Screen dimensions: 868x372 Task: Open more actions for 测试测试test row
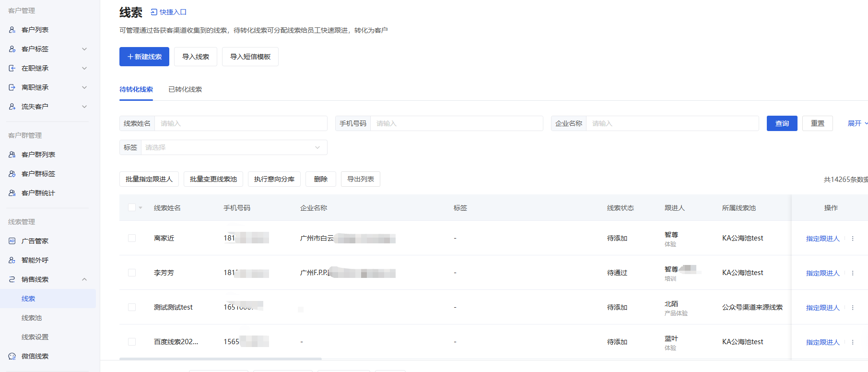(853, 308)
